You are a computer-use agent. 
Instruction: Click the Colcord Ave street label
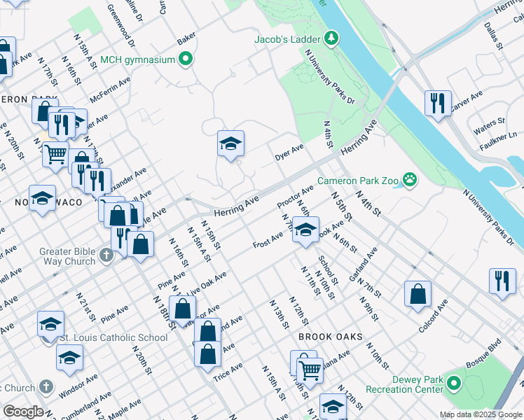433,316
